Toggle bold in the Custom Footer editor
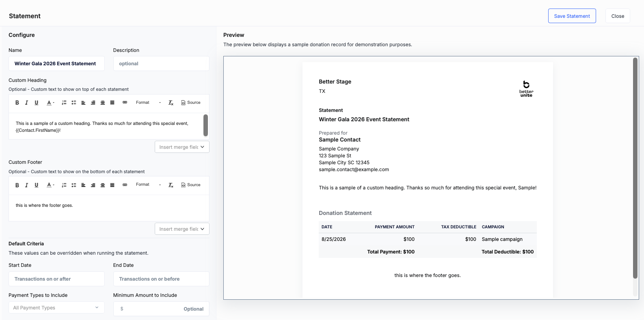This screenshot has height=320, width=644. (17, 185)
